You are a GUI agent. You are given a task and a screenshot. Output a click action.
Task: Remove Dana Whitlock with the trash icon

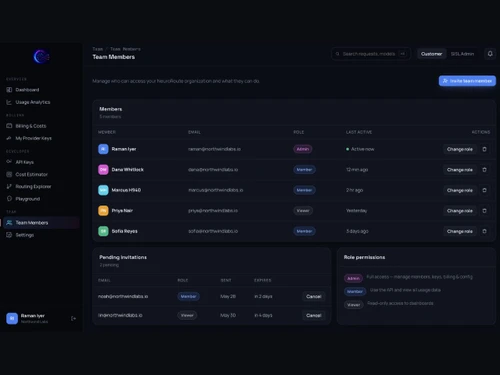pyautogui.click(x=484, y=170)
